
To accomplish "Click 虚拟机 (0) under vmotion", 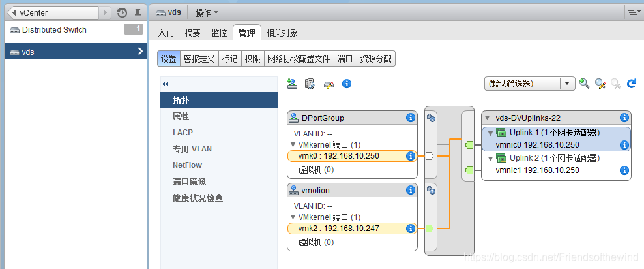I will 316,242.
